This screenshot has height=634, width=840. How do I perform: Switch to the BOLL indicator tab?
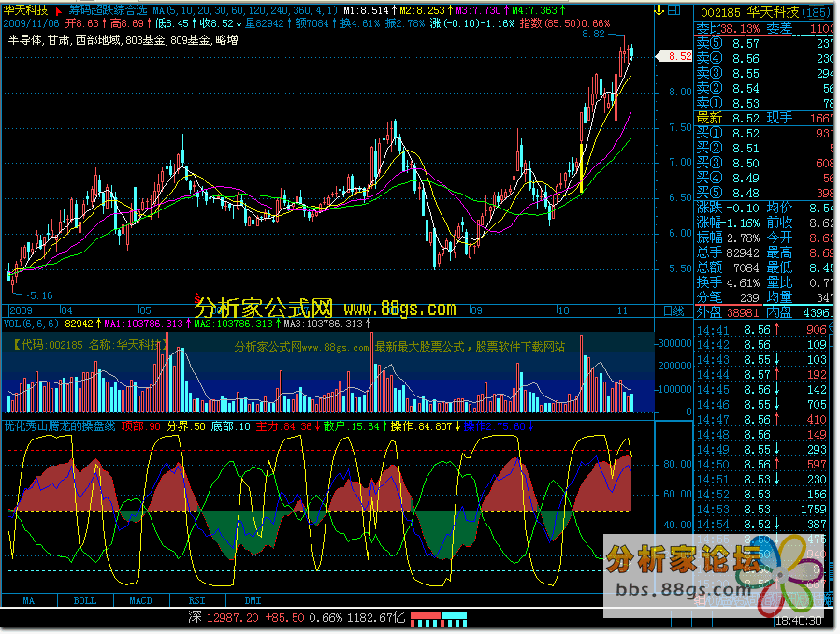(85, 599)
